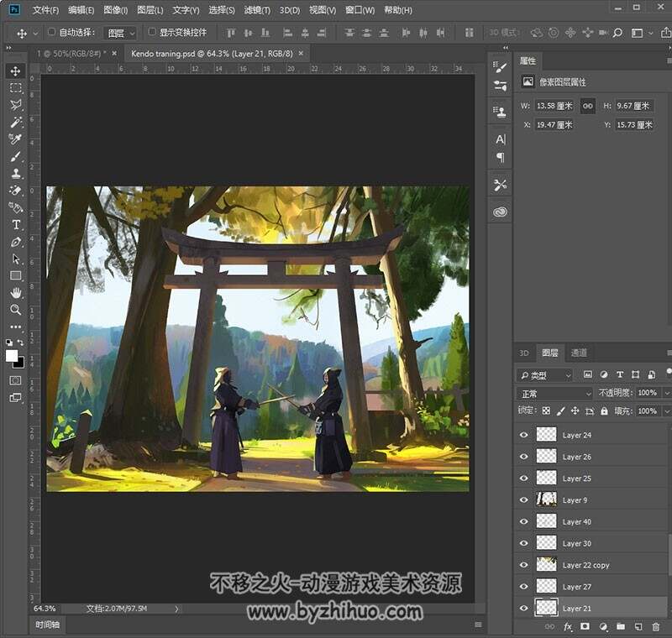Open the Paragraph panel icon
672x638 pixels.
coord(500,158)
